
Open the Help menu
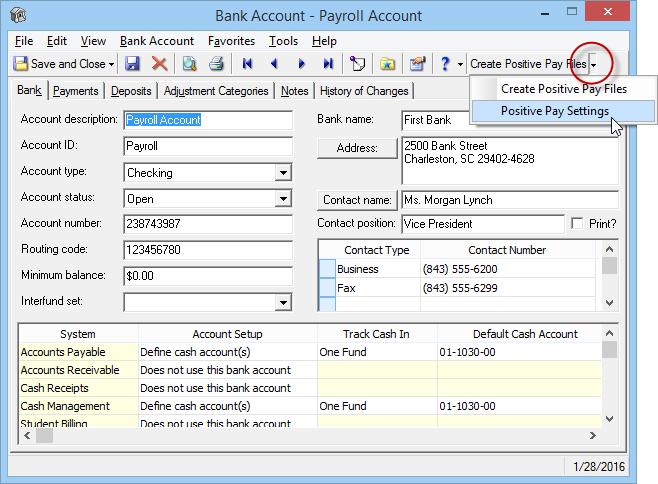[324, 41]
